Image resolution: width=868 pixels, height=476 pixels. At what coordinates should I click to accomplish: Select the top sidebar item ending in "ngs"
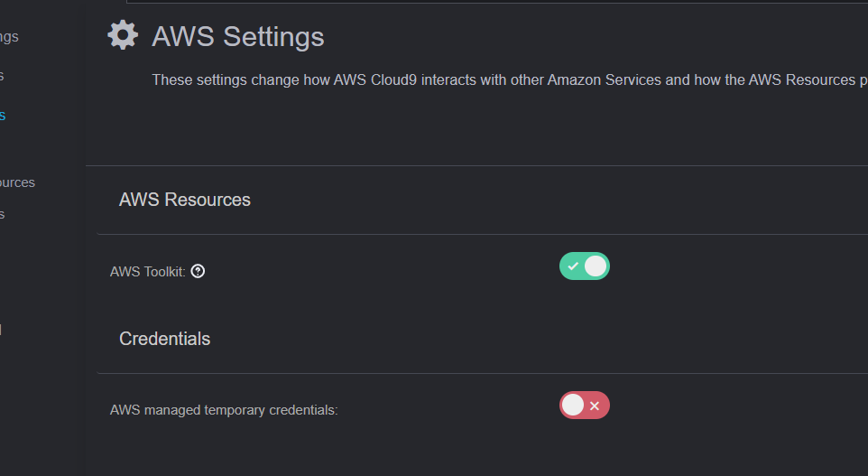click(x=8, y=37)
